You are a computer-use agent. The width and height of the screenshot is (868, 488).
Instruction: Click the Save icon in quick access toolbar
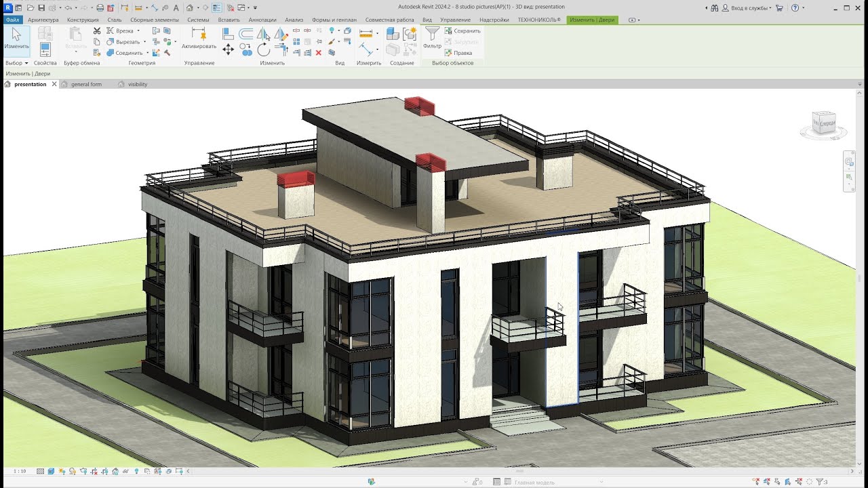(x=41, y=8)
